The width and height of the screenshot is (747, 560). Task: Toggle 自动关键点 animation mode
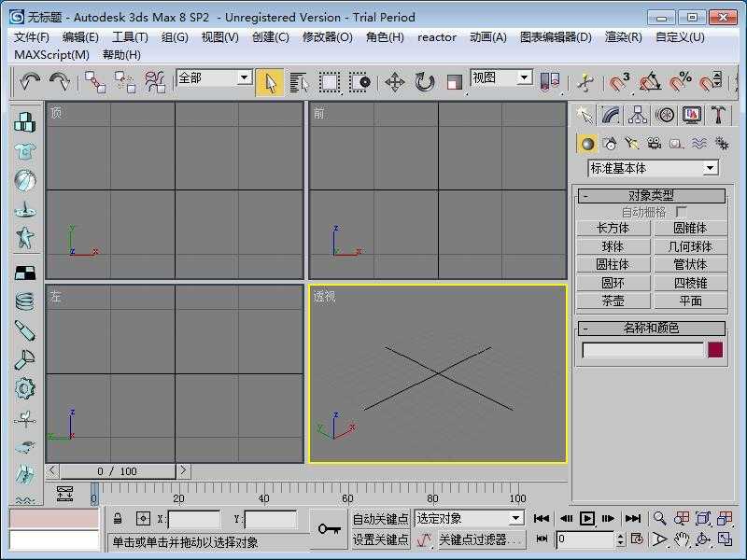tap(378, 517)
